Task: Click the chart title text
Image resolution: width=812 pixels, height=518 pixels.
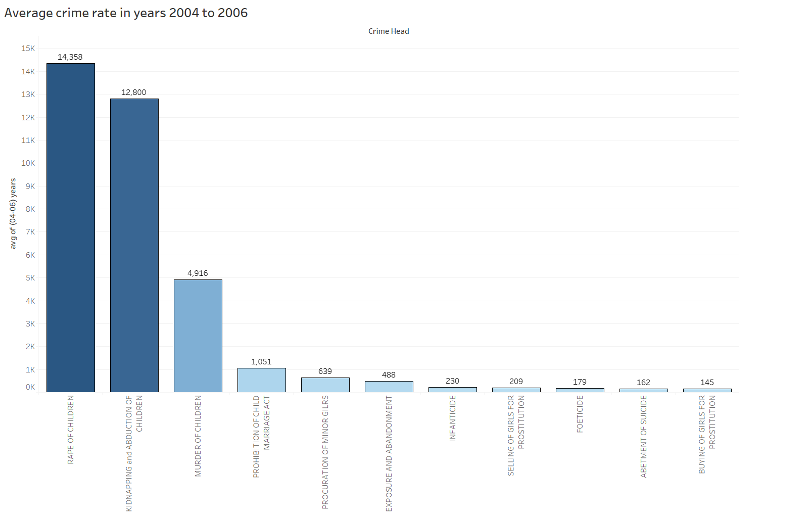Action: pyautogui.click(x=126, y=13)
